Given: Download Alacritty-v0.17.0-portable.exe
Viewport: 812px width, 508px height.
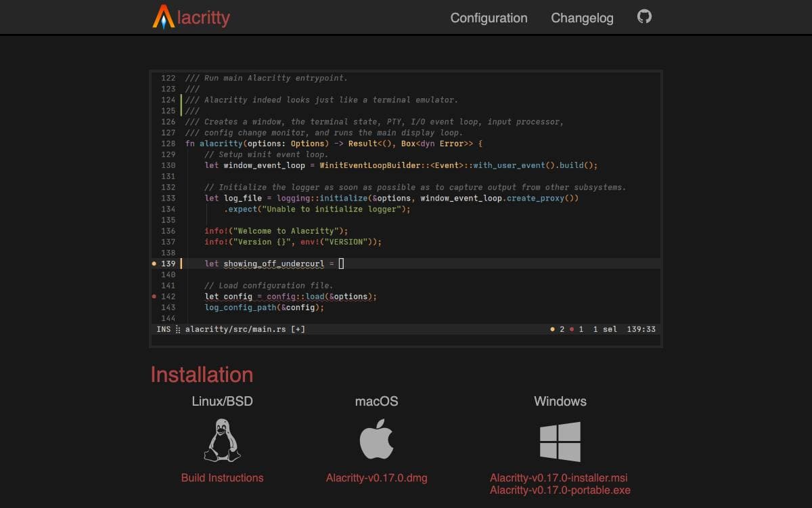Looking at the screenshot, I should click(x=560, y=490).
